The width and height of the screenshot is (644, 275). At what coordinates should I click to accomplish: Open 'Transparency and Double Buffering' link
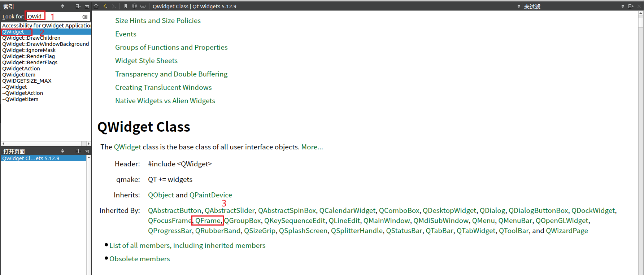[171, 74]
